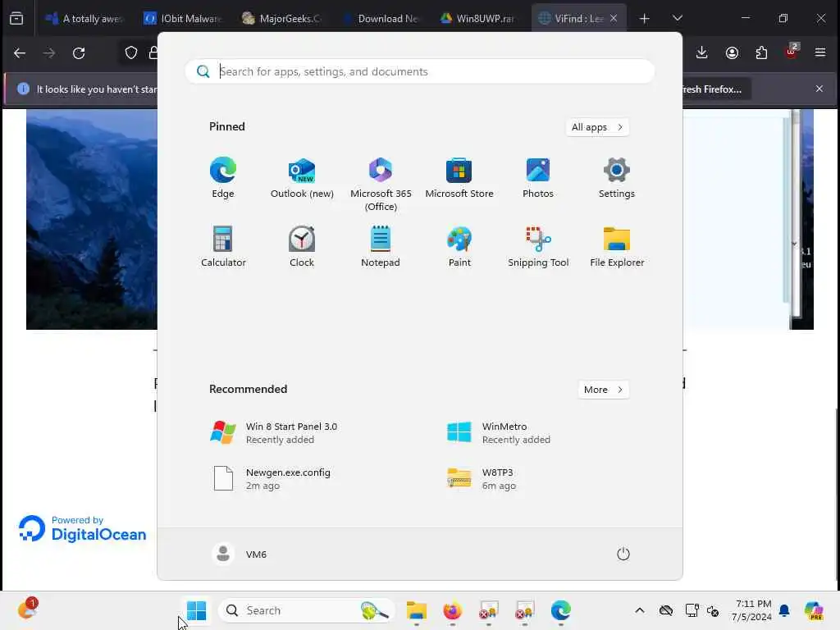Viewport: 840px width, 630px height.
Task: Go back in Firefox
Action: click(20, 52)
